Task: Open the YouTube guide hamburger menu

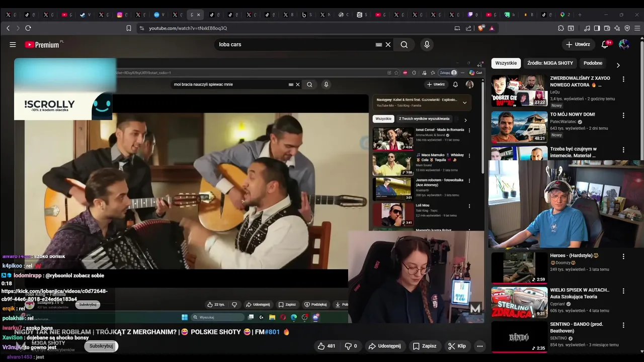Action: 13,44
